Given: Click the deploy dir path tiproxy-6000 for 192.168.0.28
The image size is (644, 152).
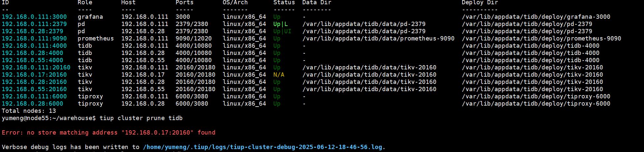Looking at the screenshot, I should tap(536, 104).
